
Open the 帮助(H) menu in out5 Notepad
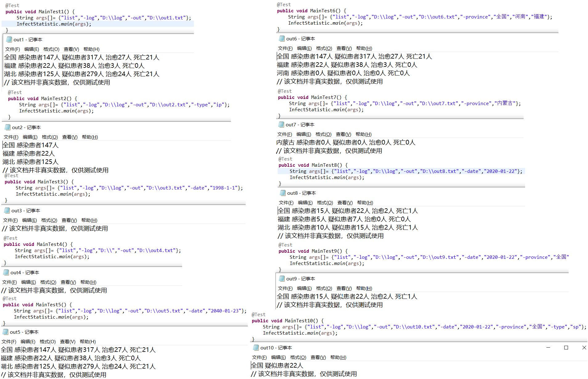(88, 342)
